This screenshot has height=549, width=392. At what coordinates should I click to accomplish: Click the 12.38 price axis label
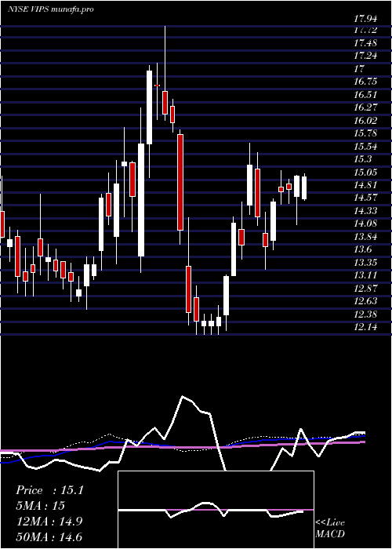(365, 314)
